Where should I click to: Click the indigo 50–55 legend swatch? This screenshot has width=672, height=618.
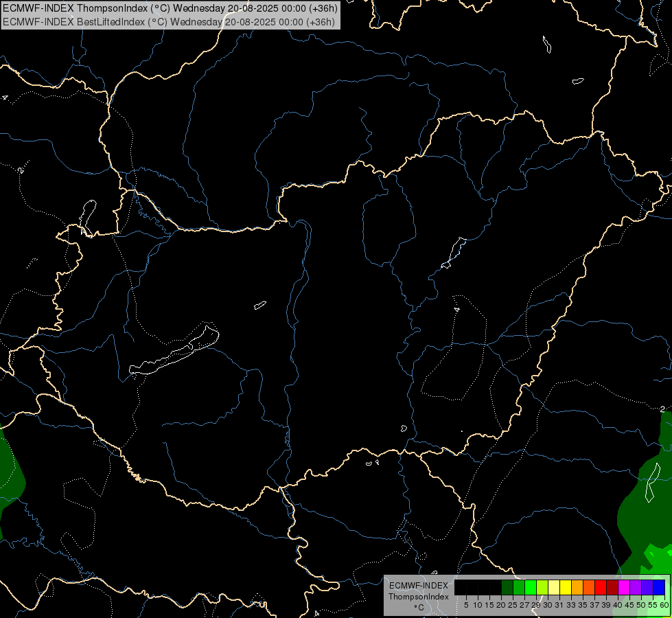point(647,587)
